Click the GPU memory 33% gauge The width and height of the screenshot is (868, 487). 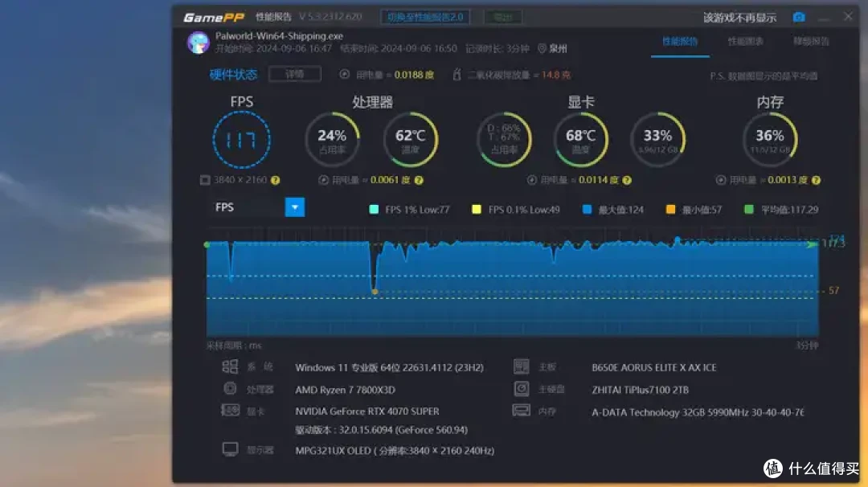(657, 140)
